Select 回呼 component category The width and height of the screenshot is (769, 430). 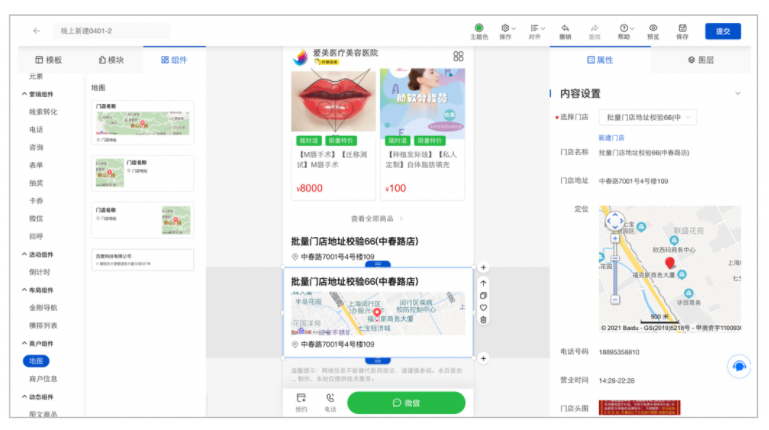(36, 236)
